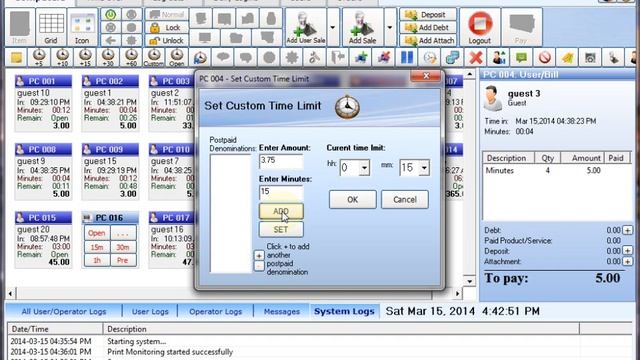Click the Unlock computer button
The height and width of the screenshot is (360, 640).
[166, 40]
